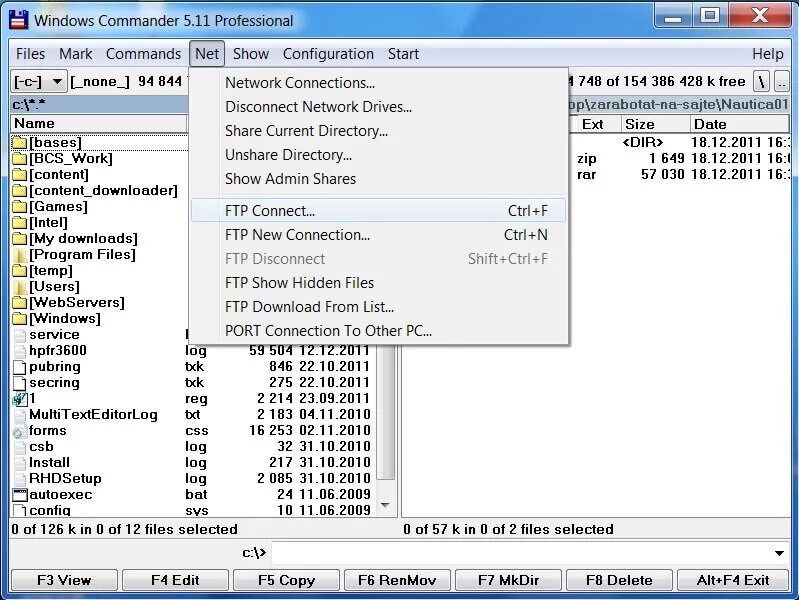Click the F8 Delete button
799x600 pixels.
tap(619, 580)
